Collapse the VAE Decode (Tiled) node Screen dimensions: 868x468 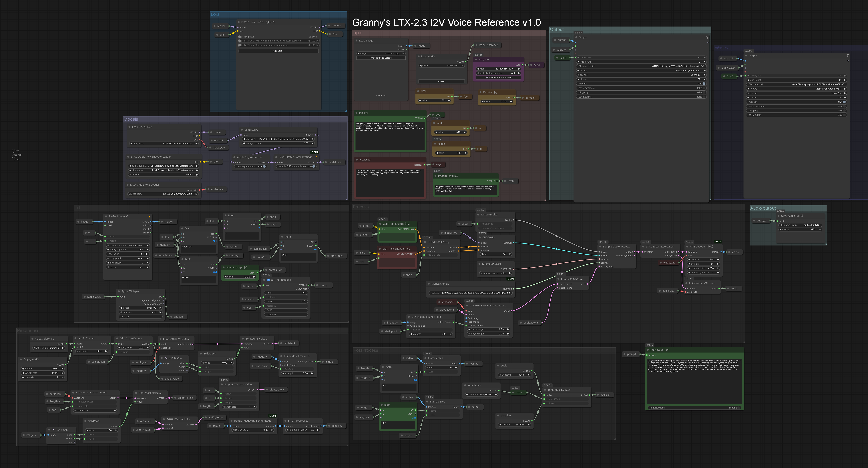point(687,247)
